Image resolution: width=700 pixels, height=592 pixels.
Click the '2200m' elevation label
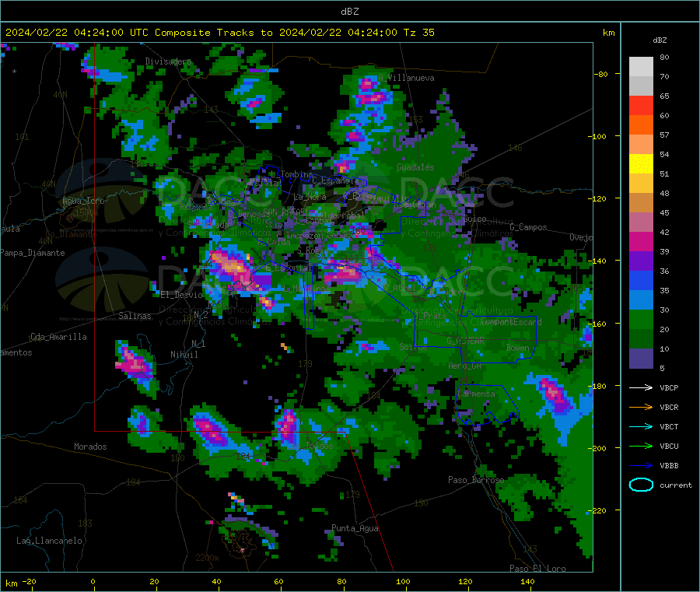pyautogui.click(x=207, y=558)
